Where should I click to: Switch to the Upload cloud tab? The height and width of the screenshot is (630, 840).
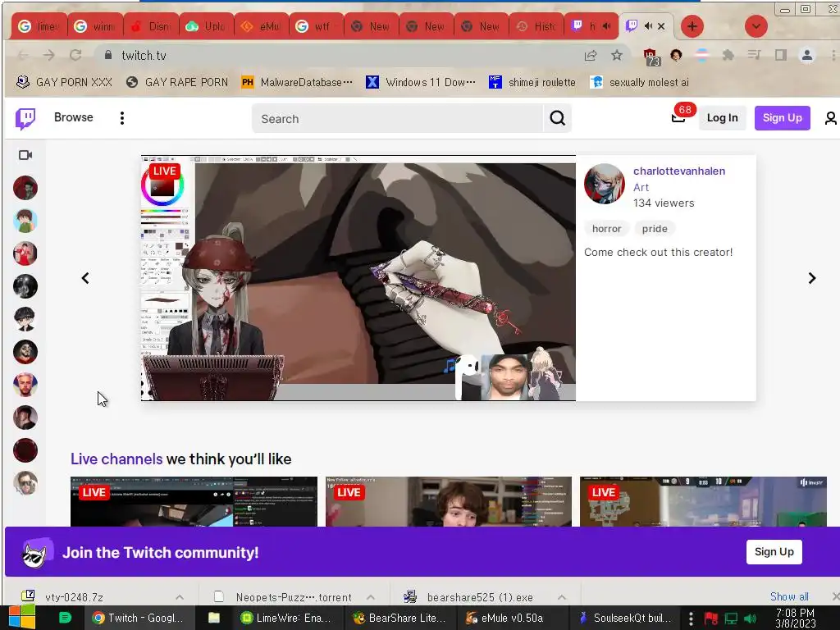206,26
